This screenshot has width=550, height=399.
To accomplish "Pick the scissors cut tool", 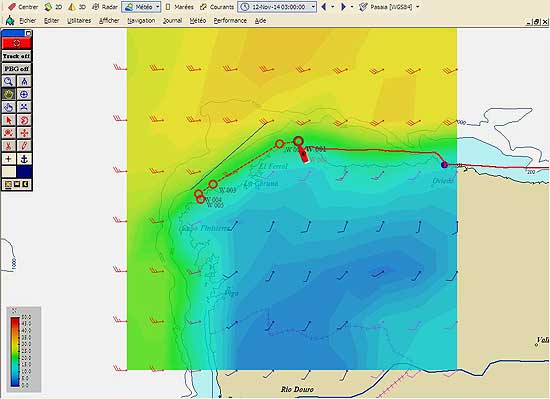I will [x=9, y=146].
